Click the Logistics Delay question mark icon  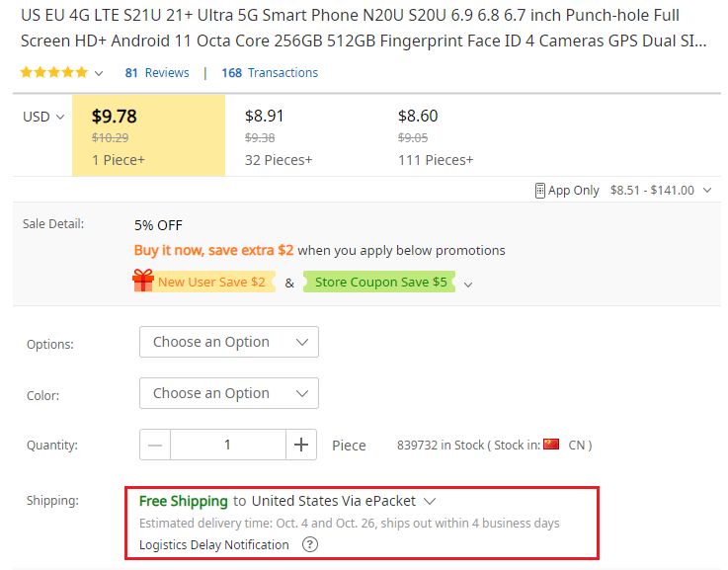[x=310, y=544]
